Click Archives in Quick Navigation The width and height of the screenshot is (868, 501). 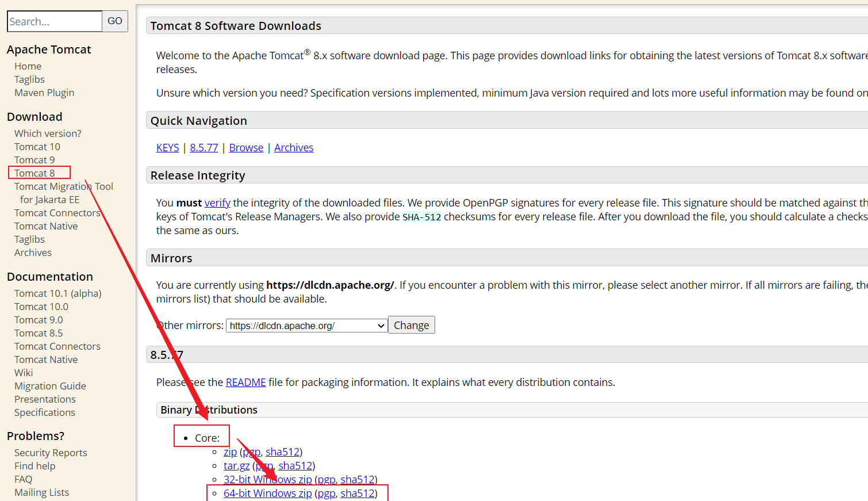pos(294,148)
